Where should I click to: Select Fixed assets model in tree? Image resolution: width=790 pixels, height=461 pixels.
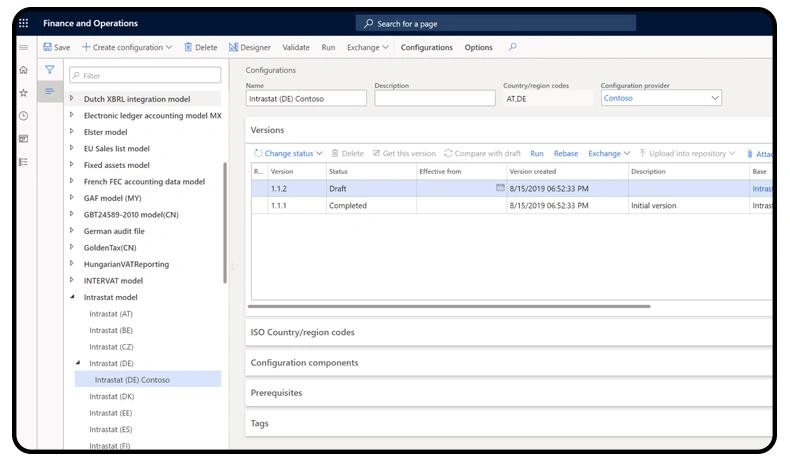(x=116, y=165)
